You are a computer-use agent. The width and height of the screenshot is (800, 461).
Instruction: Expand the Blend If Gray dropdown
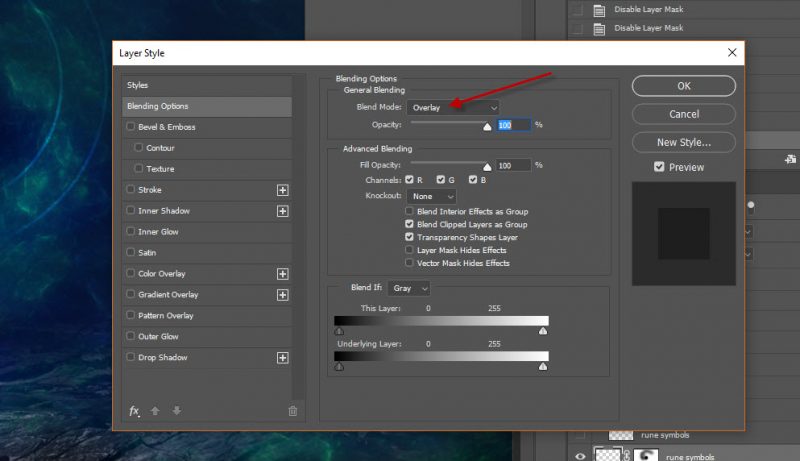(409, 288)
